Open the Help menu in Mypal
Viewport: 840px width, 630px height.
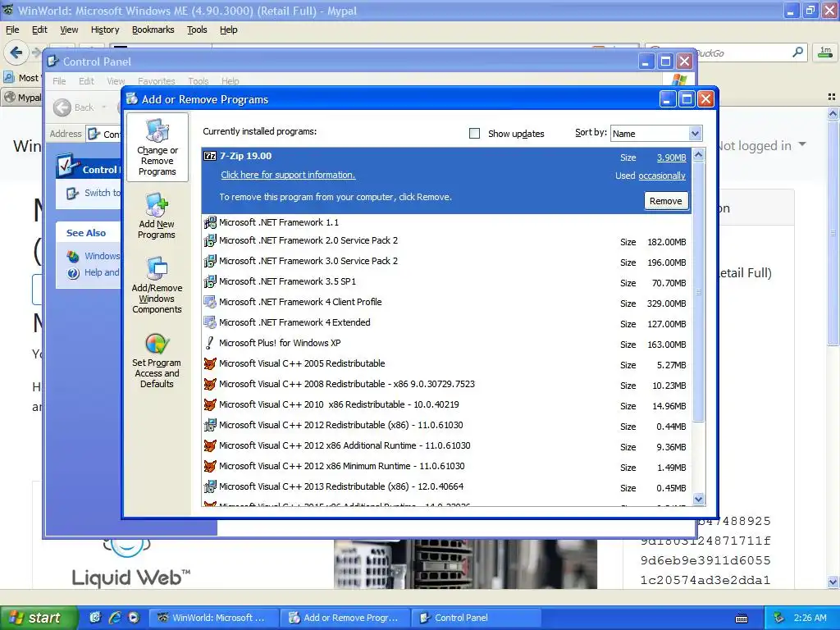[x=229, y=30]
